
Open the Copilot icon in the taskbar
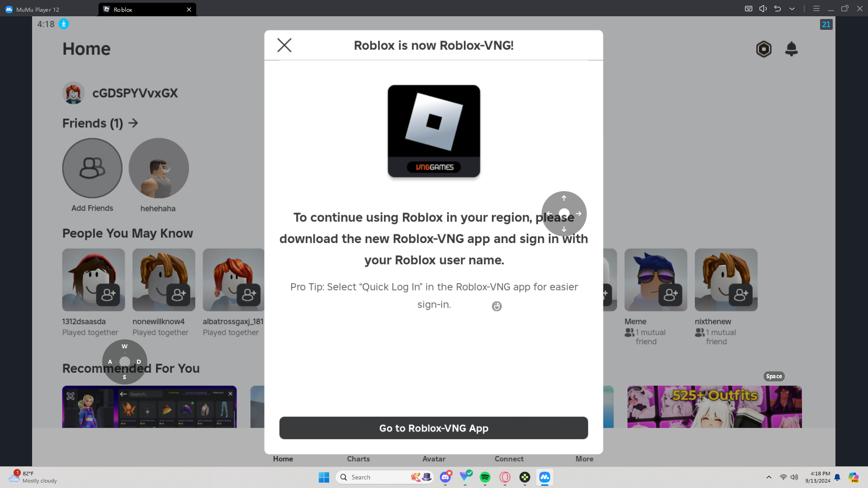tap(854, 477)
